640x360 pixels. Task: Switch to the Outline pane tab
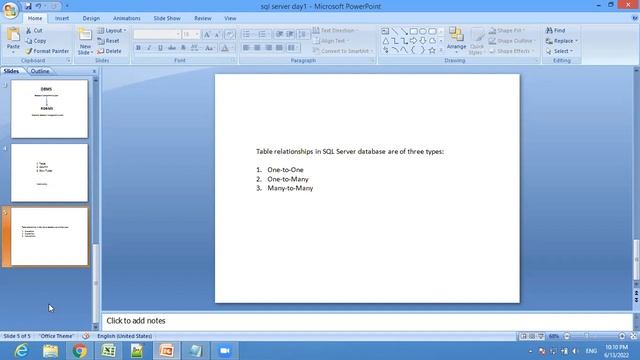coord(40,71)
